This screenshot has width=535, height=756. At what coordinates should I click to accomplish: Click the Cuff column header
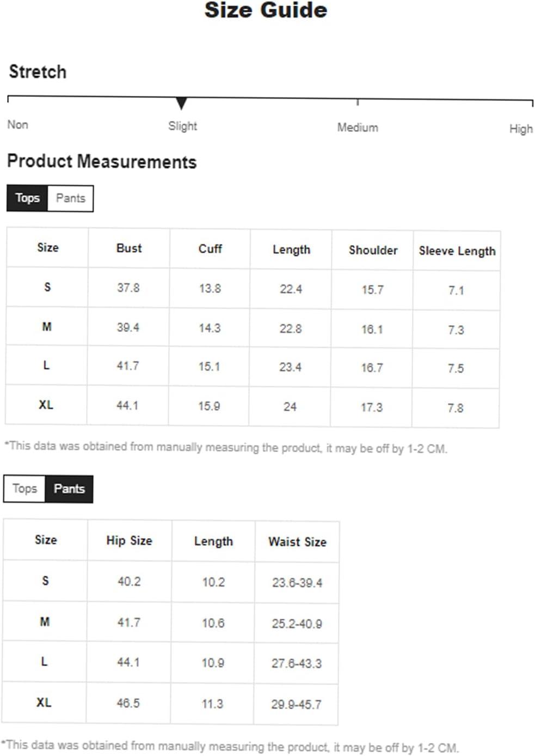[210, 249]
